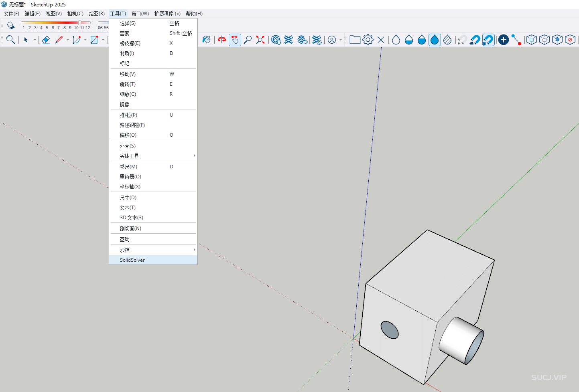
Task: Pick the Eraser tool icon
Action: (46, 40)
